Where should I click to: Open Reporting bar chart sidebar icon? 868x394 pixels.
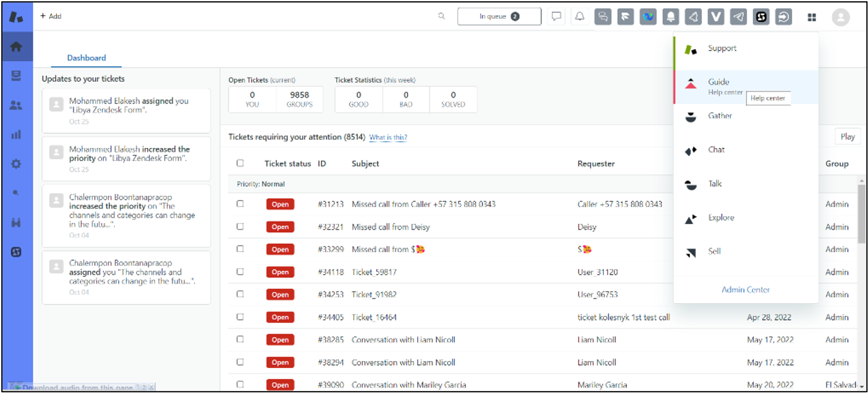16,135
